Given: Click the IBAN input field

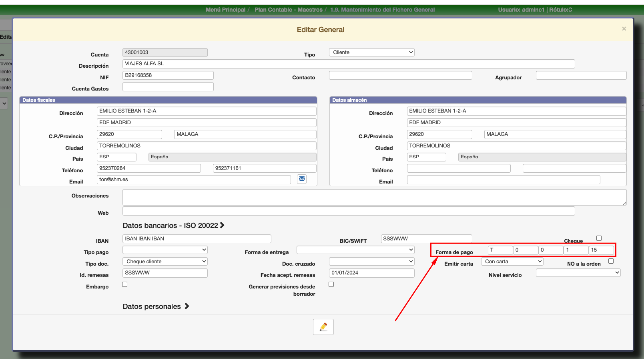Looking at the screenshot, I should pos(197,239).
